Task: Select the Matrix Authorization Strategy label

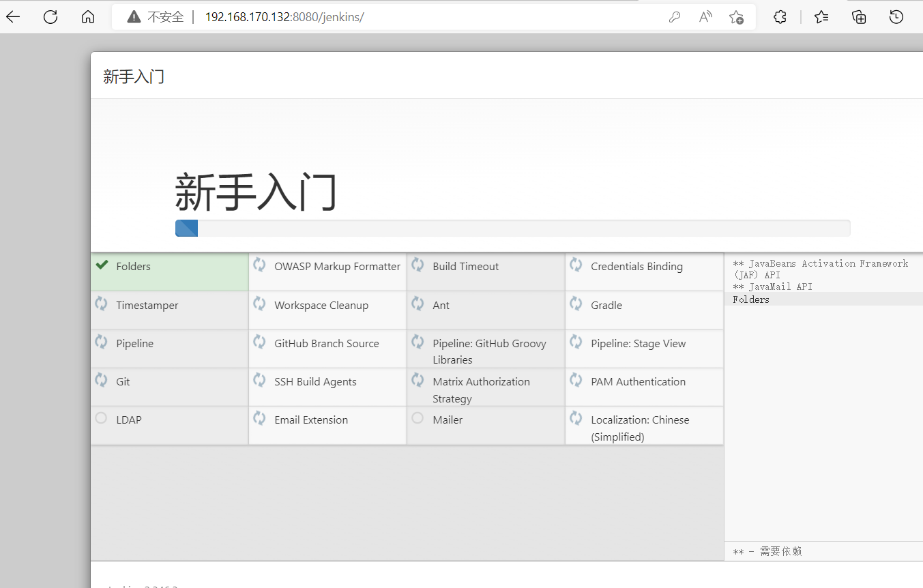Action: tap(482, 390)
